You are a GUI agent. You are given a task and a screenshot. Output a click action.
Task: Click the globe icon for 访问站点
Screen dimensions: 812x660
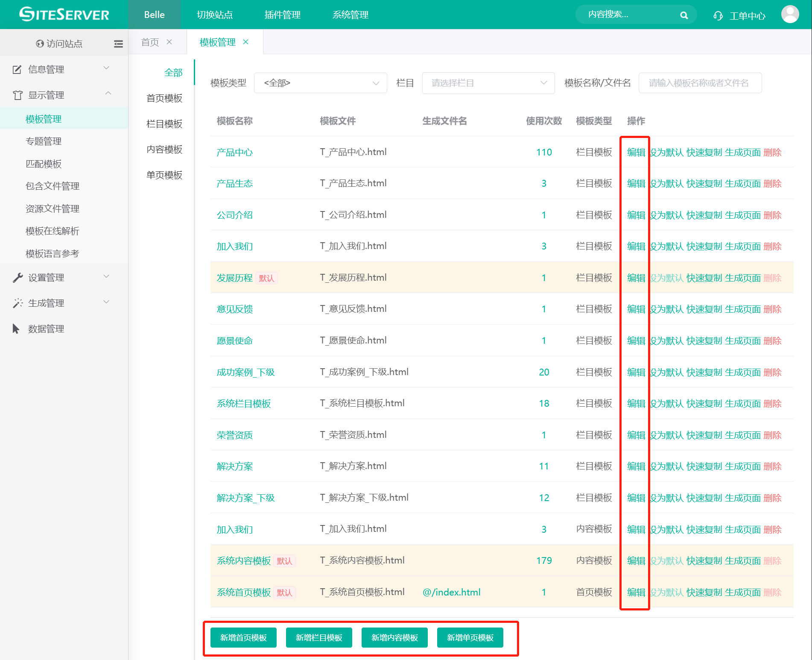click(x=40, y=44)
